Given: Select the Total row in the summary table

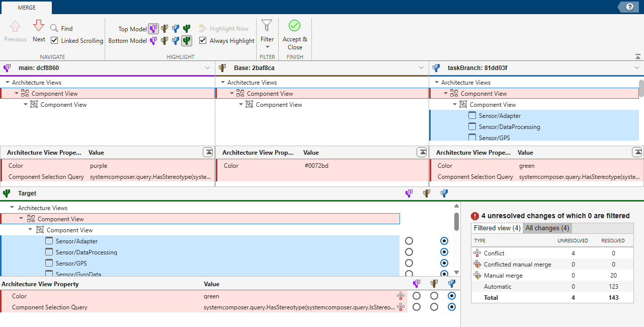Looking at the screenshot, I should click(x=552, y=298).
